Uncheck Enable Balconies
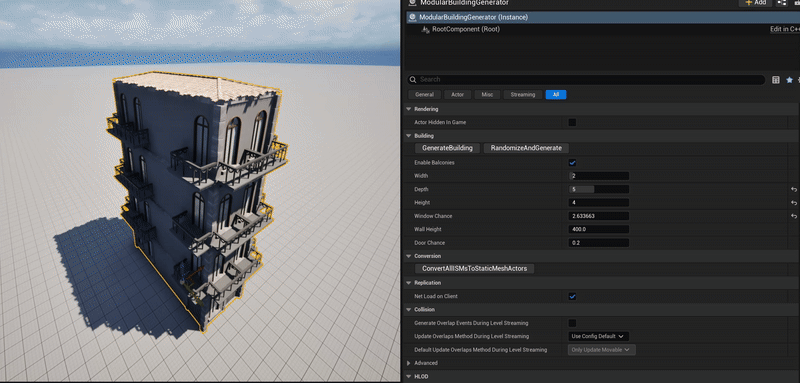 [x=572, y=163]
